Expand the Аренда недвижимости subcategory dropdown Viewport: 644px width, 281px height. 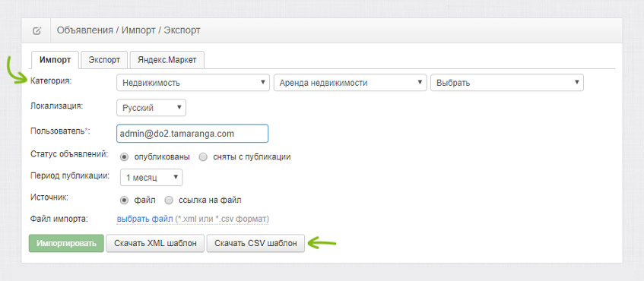tap(350, 83)
